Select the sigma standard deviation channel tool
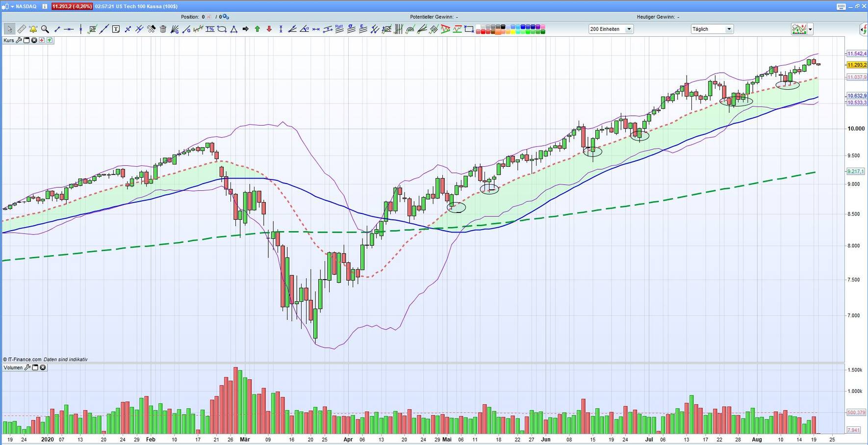Screen dimensions: 868x445 point(351,29)
